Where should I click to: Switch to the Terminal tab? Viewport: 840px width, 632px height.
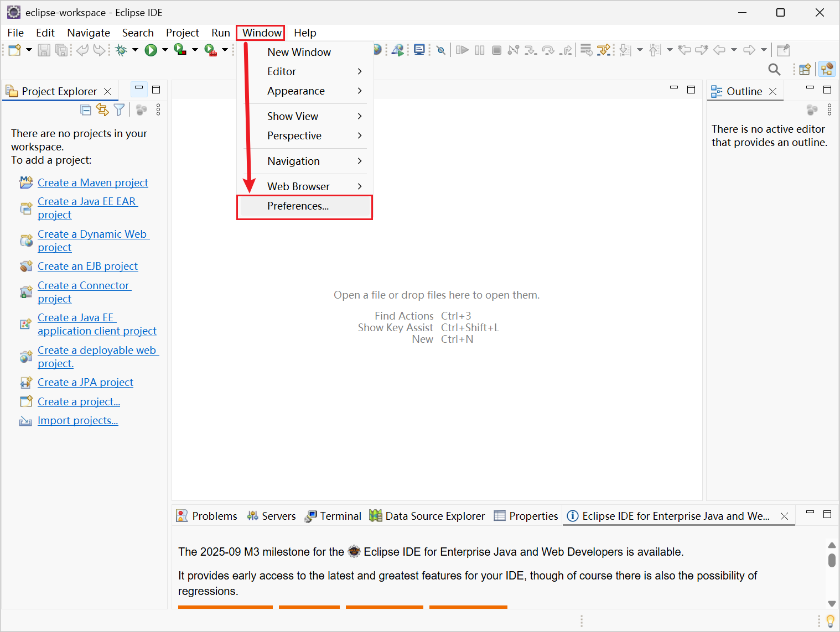[x=333, y=516]
